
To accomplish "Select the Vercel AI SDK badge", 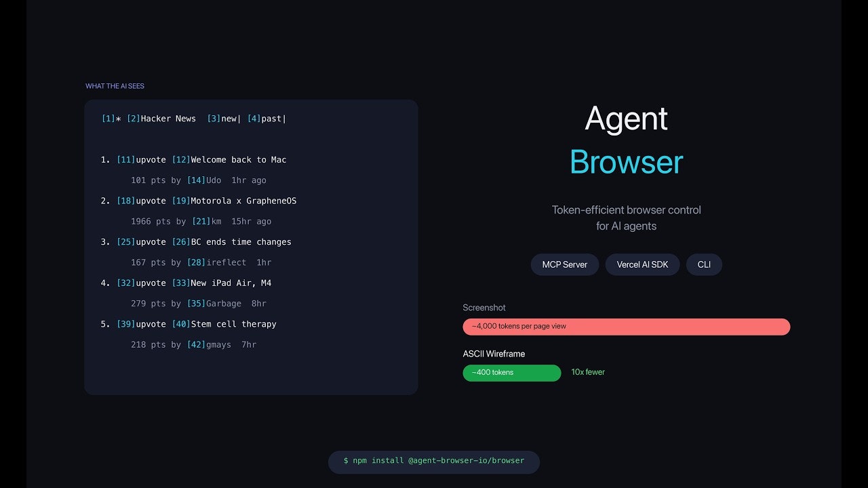I will [x=642, y=264].
